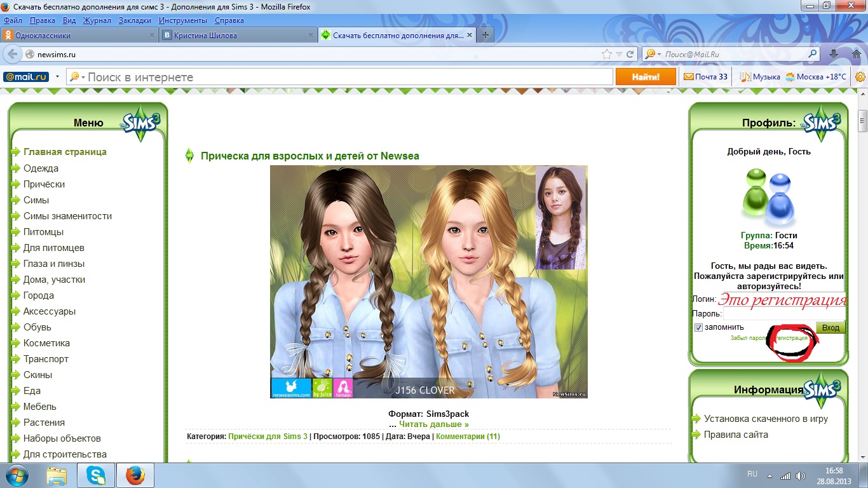868x488 pixels.
Task: Close the Кристина Шилова tab
Action: coord(310,36)
